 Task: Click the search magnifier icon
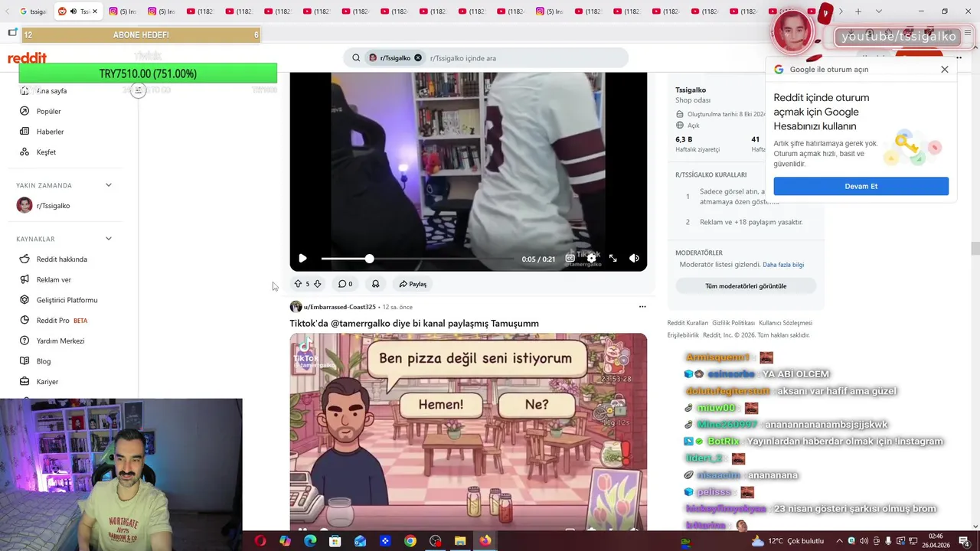tap(356, 58)
